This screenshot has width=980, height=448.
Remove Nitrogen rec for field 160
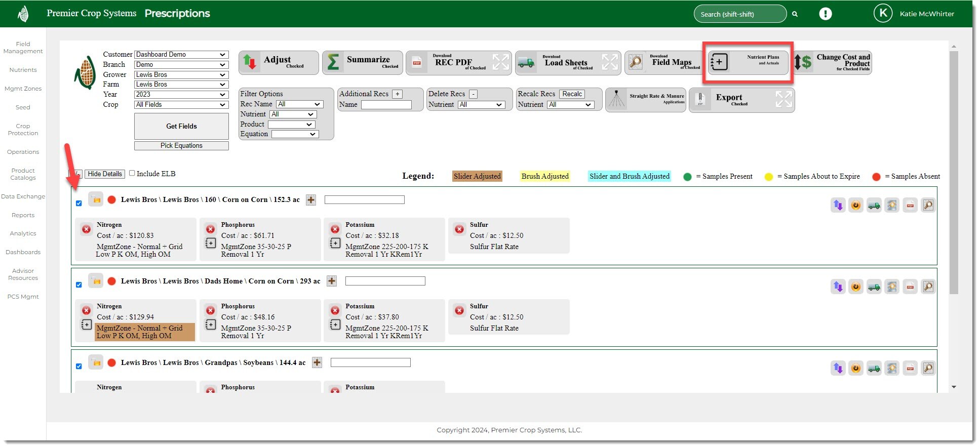(x=87, y=229)
